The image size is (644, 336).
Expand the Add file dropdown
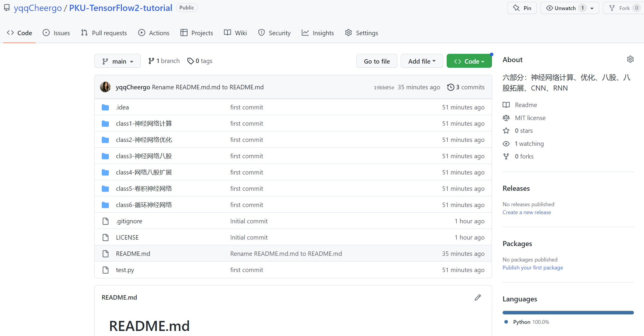click(x=422, y=61)
